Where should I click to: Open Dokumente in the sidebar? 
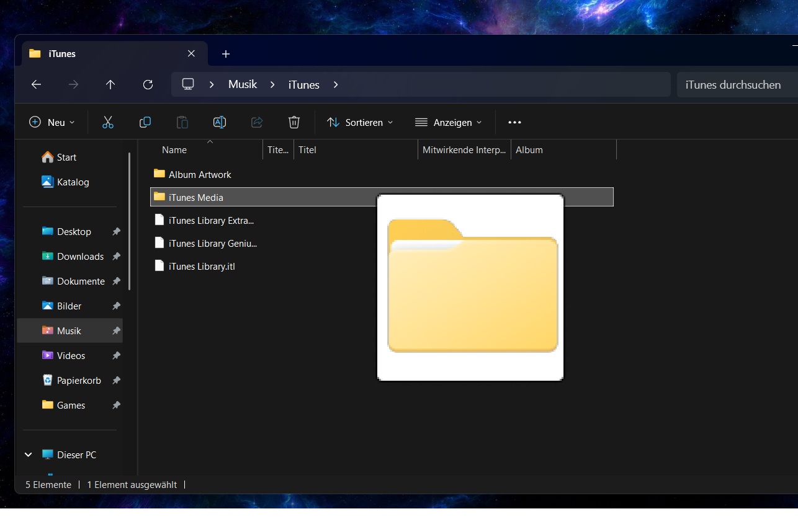(73, 282)
